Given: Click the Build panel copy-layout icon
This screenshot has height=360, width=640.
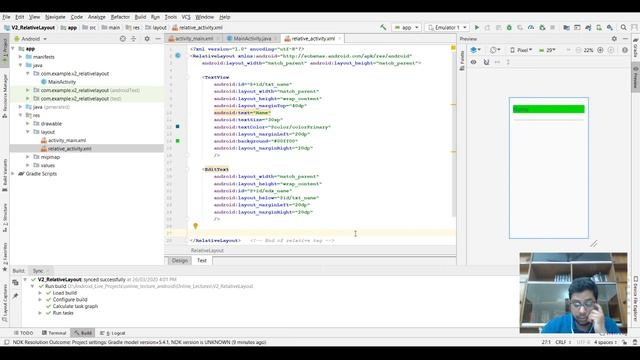Looking at the screenshot, I should 15,282.
